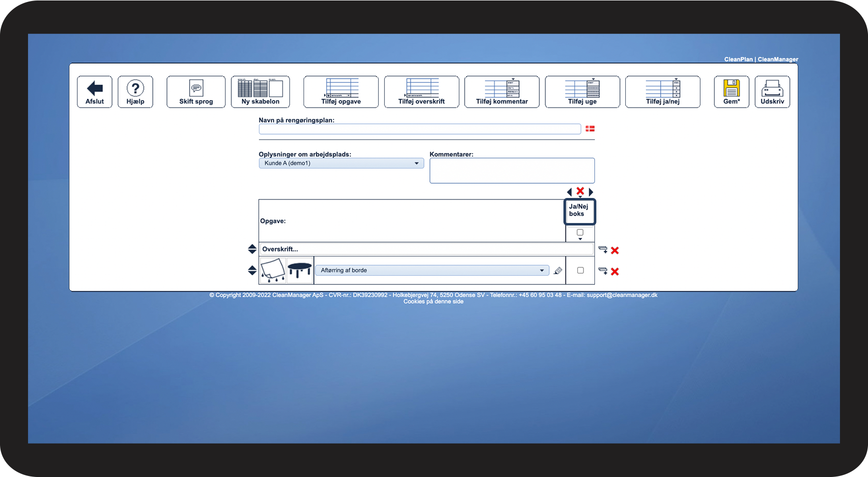Remove the Aftørring af borde row via red X

pyautogui.click(x=615, y=271)
